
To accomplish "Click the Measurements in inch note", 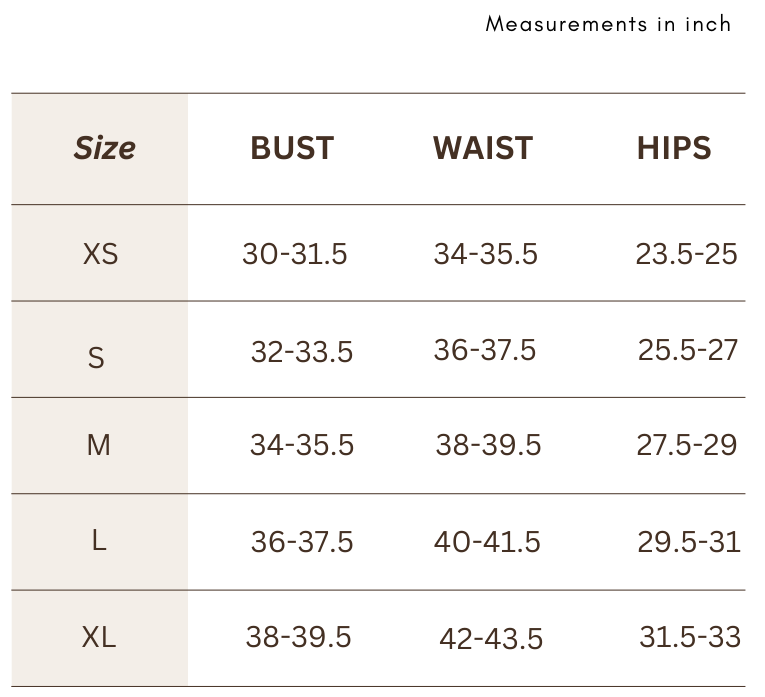I will (x=608, y=24).
